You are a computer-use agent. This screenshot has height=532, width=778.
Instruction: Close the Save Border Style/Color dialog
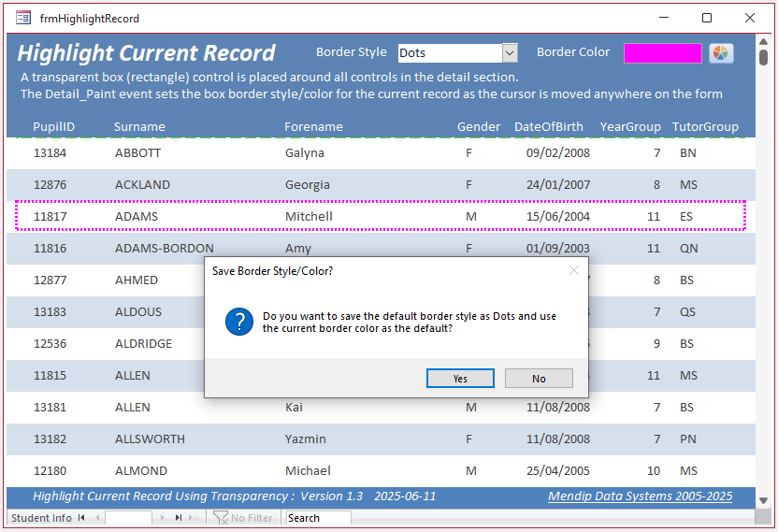(574, 270)
